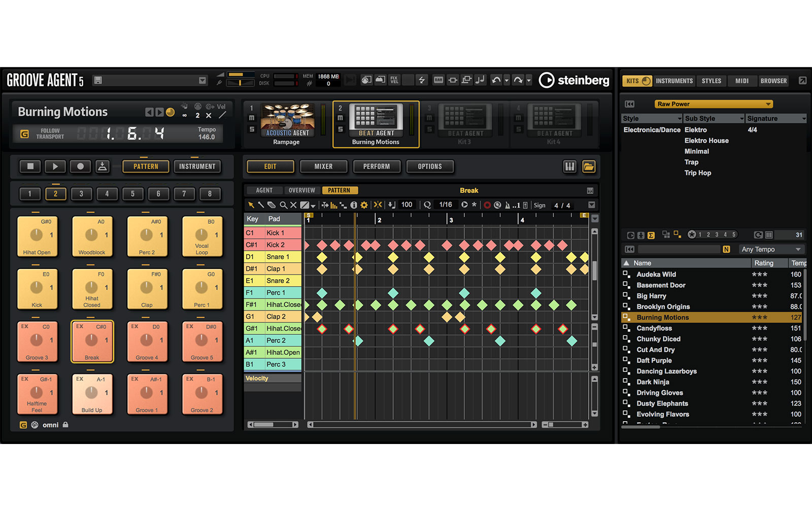Click the columns setup icon in browser
This screenshot has width=812, height=511.
[x=769, y=235]
